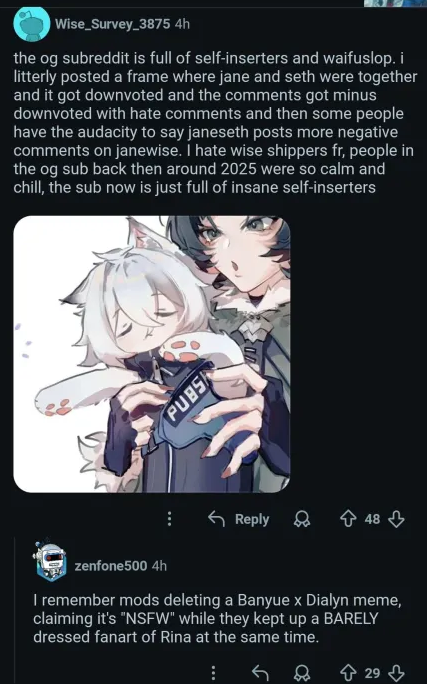Downvote the comment with 48 points
Screen dimensions: 427x684
pyautogui.click(x=396, y=519)
